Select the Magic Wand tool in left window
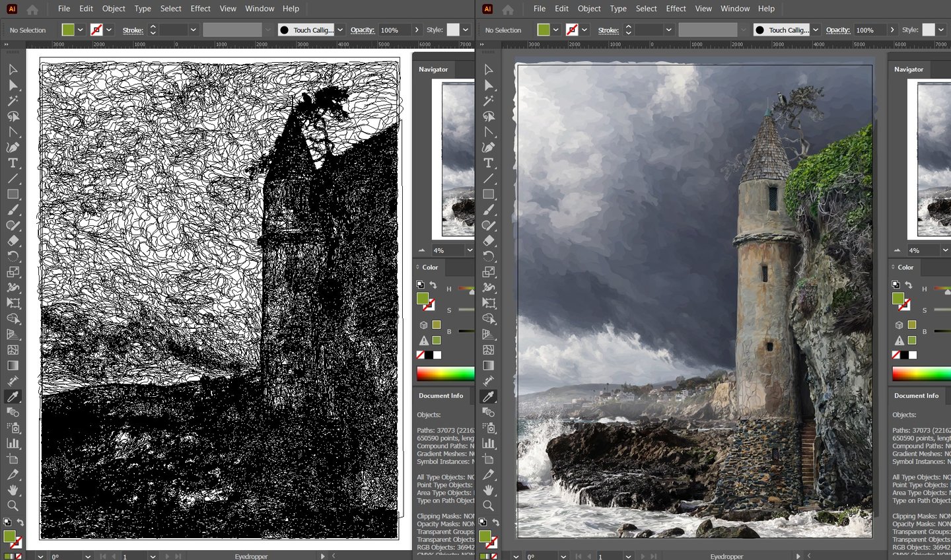 (x=13, y=101)
